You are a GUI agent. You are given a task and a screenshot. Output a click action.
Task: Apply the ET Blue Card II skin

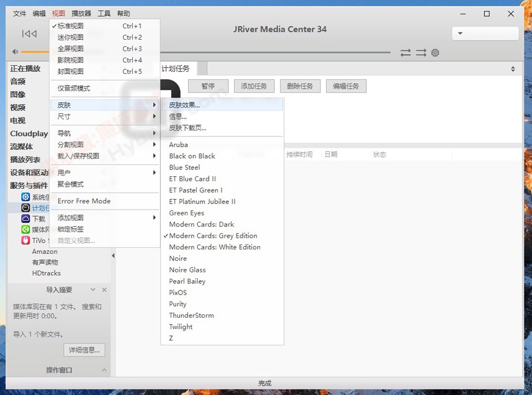pos(222,178)
